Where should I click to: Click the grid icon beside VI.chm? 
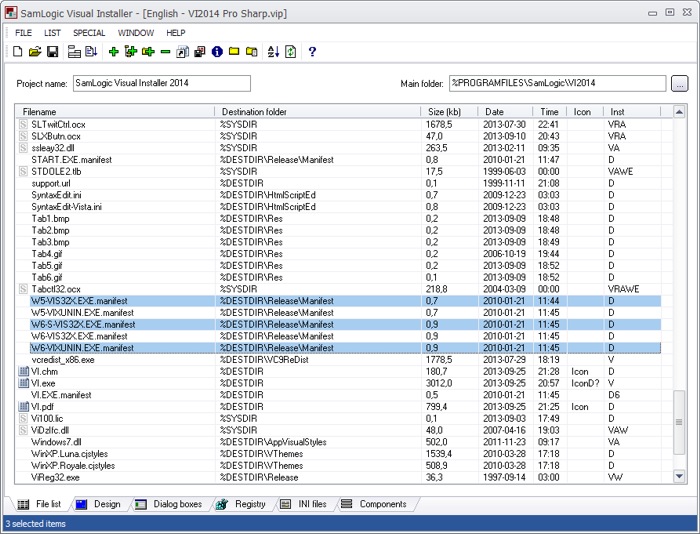click(23, 371)
